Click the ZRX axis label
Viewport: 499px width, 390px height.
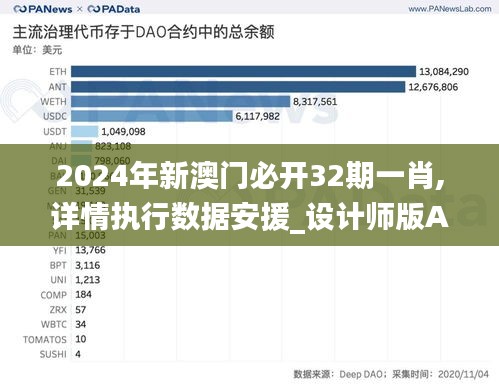(x=58, y=310)
